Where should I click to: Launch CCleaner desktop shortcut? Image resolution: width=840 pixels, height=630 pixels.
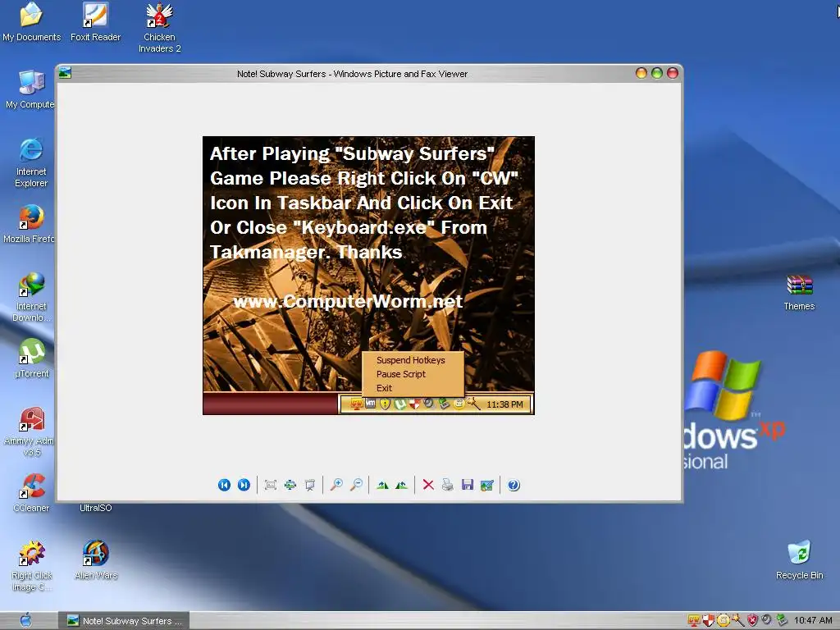coord(31,493)
